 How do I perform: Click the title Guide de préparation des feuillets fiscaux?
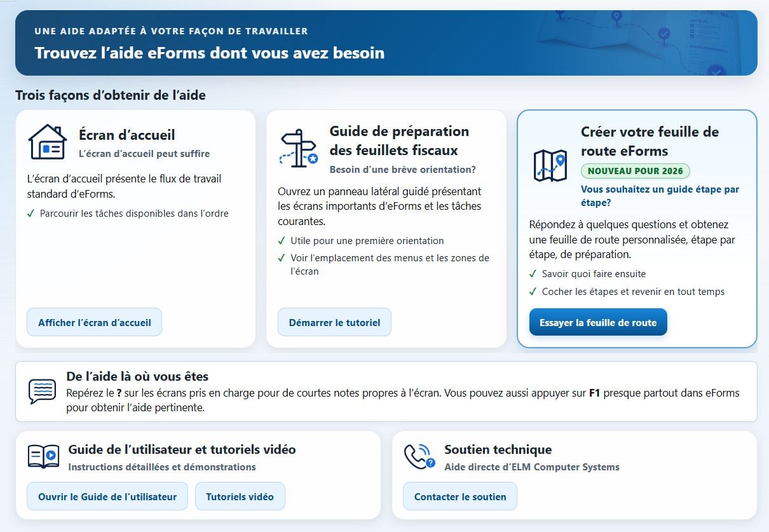(x=399, y=141)
